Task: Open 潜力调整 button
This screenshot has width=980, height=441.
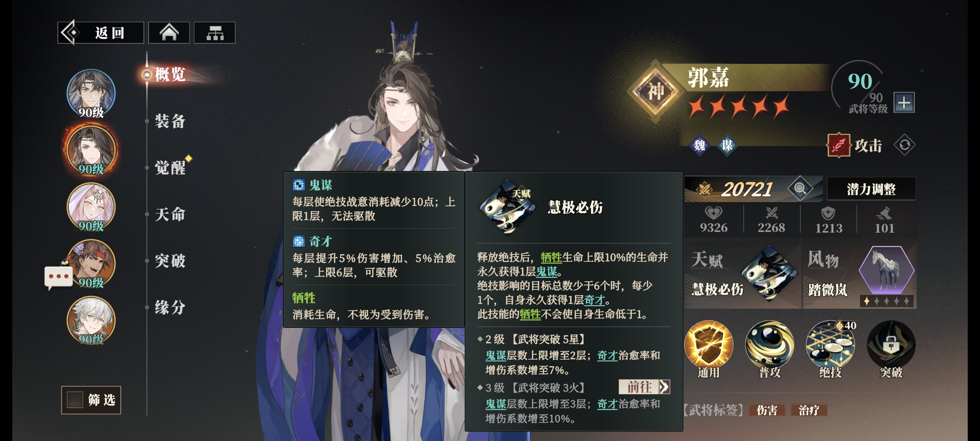Action: [871, 189]
